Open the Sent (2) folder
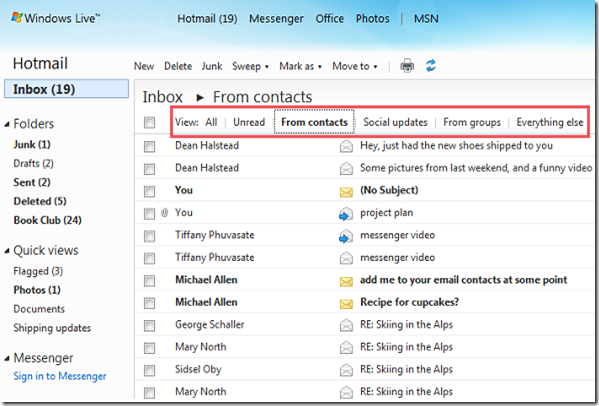Viewport: 599px width, 406px height. pos(32,182)
